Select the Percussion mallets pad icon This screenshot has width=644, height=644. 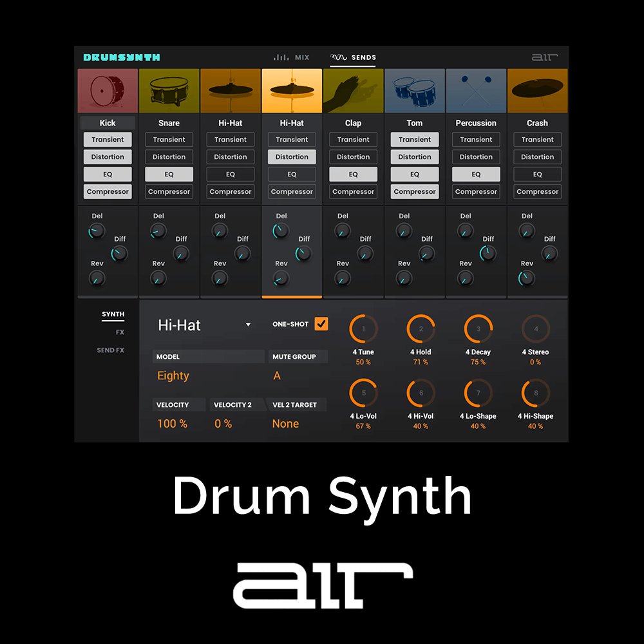coord(476,90)
